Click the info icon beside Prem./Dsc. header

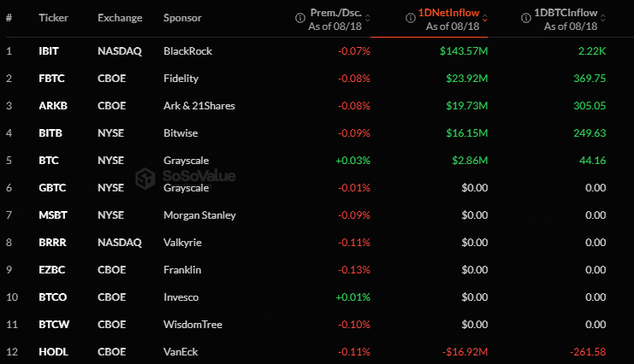[x=300, y=18]
